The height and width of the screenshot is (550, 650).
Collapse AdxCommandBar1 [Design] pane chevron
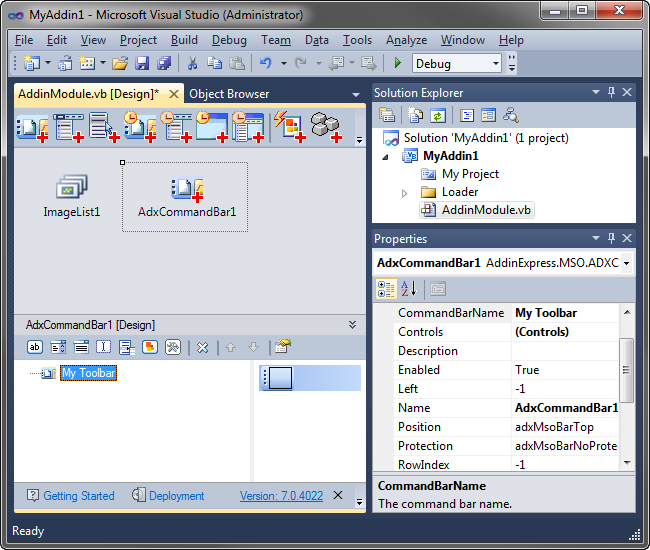pos(352,325)
